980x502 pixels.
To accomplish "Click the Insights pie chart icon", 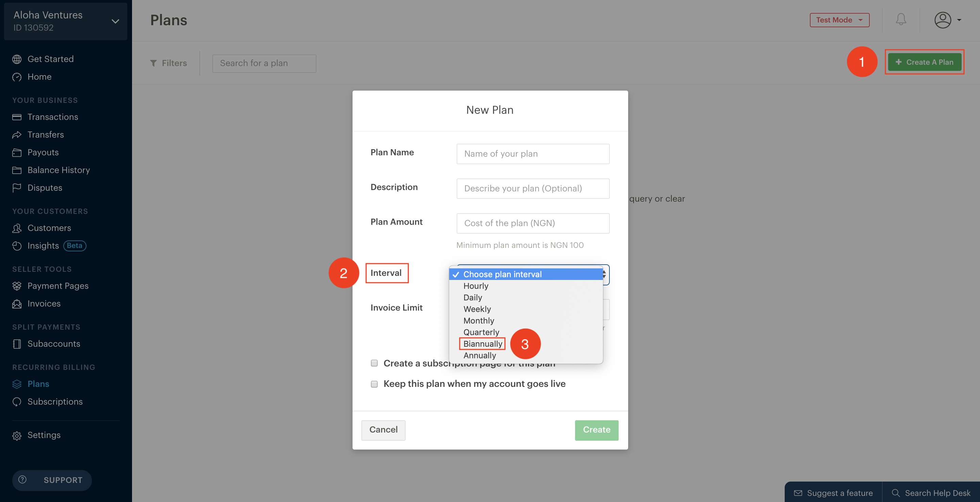I will (x=17, y=246).
